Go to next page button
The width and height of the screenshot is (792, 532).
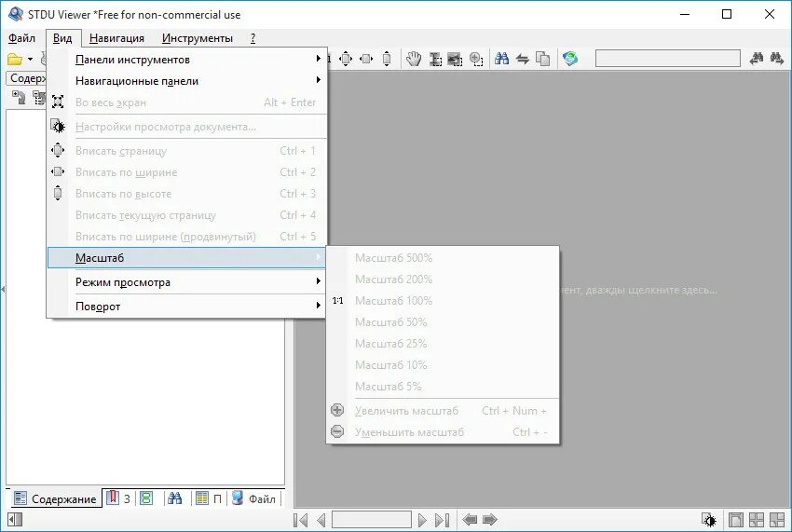pos(422,520)
